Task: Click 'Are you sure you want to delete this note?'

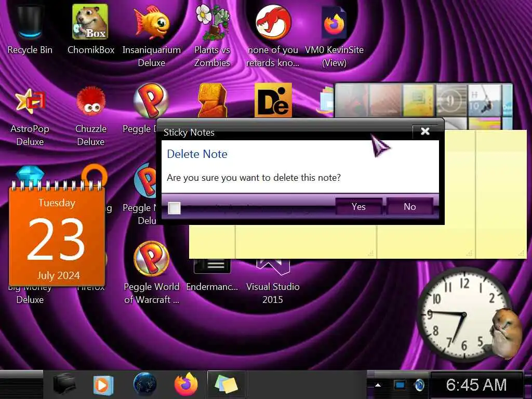Action: coord(254,178)
